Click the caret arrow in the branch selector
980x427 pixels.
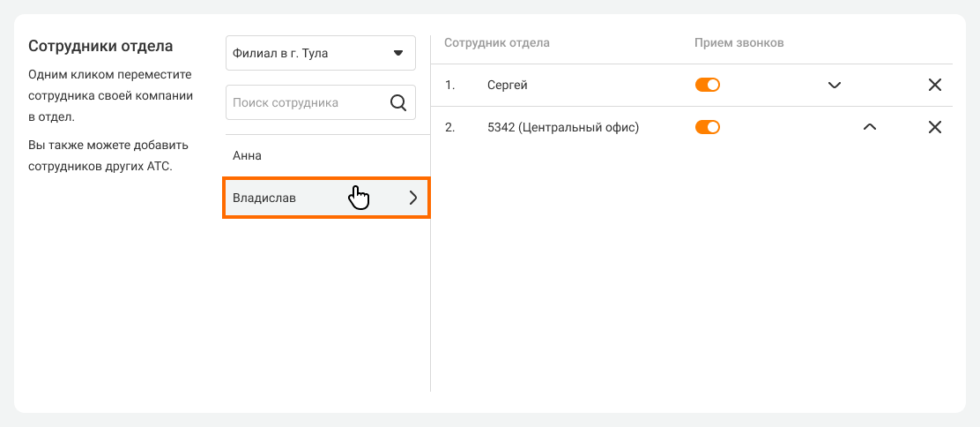pos(397,53)
